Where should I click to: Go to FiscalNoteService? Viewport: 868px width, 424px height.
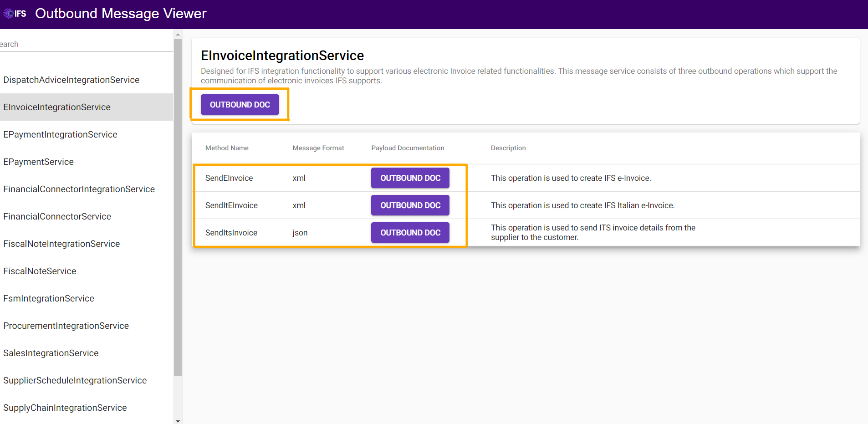(40, 271)
